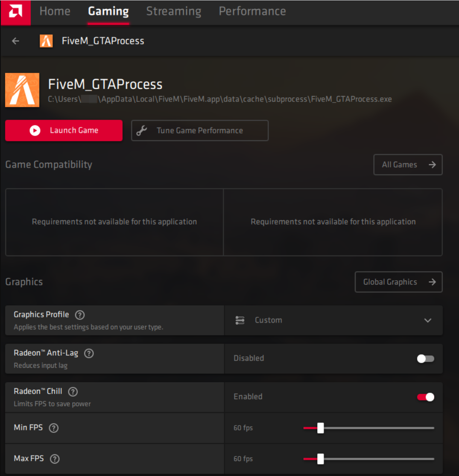
Task: Open the All Games list
Action: point(408,165)
